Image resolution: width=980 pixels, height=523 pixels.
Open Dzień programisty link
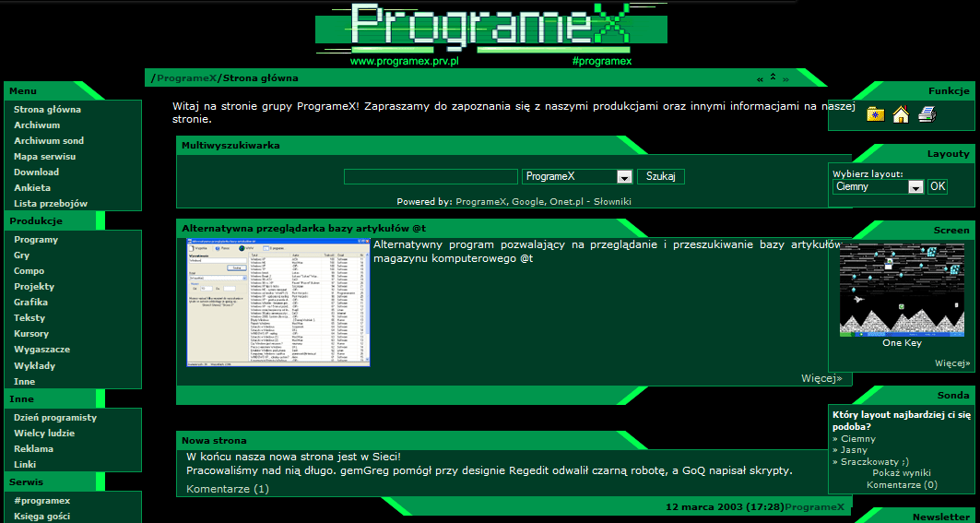[x=55, y=417]
